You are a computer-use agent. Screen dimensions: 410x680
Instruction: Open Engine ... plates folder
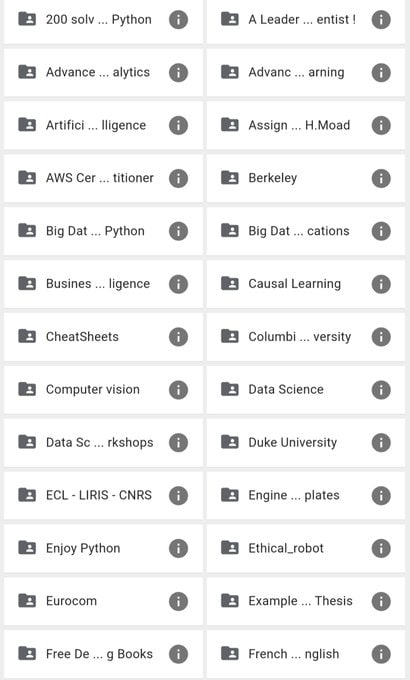306,495
